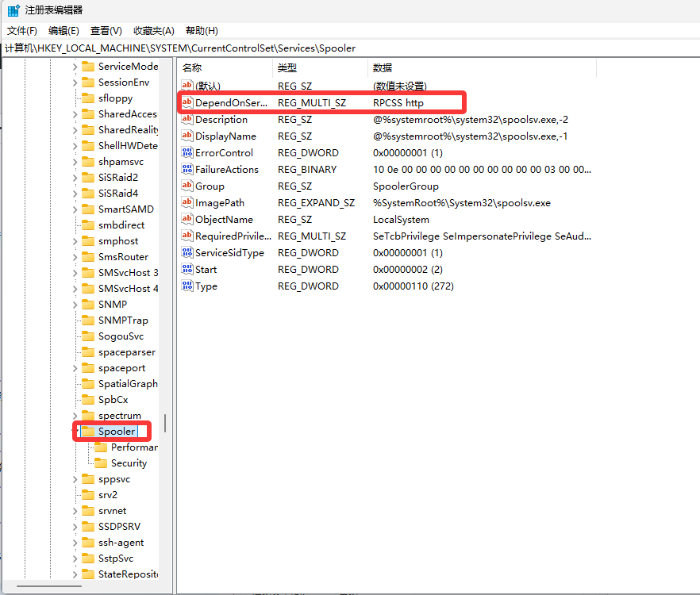Click the DWORD icon beside Start
Viewport: 700px width, 595px height.
click(187, 270)
